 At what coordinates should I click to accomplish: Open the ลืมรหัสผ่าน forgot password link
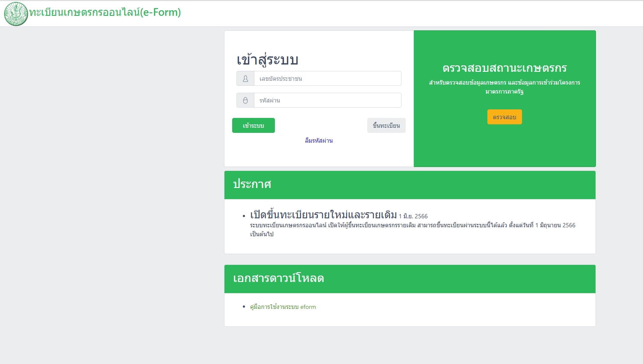point(319,141)
